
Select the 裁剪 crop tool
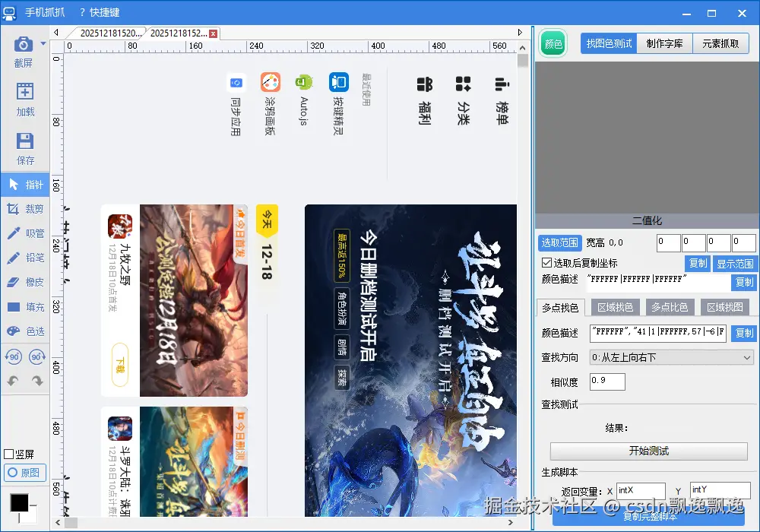click(25, 209)
